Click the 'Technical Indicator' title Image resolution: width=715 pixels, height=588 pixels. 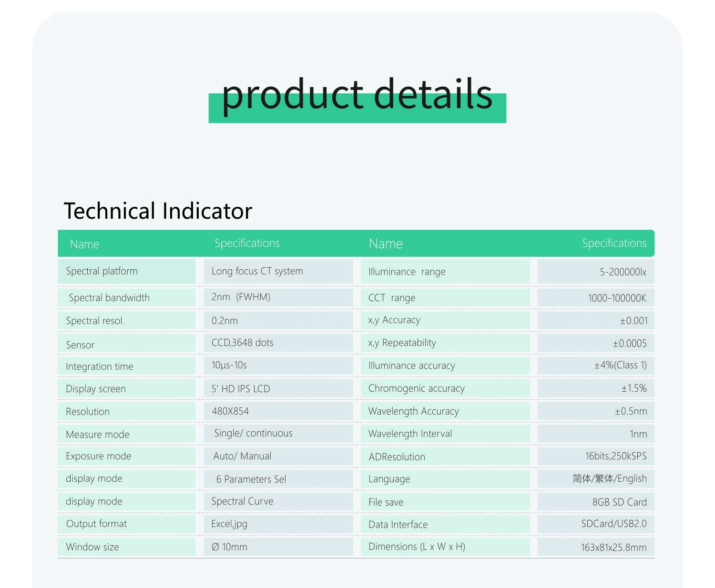pyautogui.click(x=158, y=211)
